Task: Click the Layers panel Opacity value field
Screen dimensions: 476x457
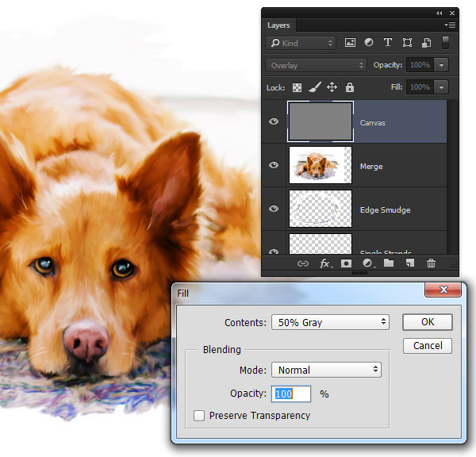Action: click(x=420, y=65)
